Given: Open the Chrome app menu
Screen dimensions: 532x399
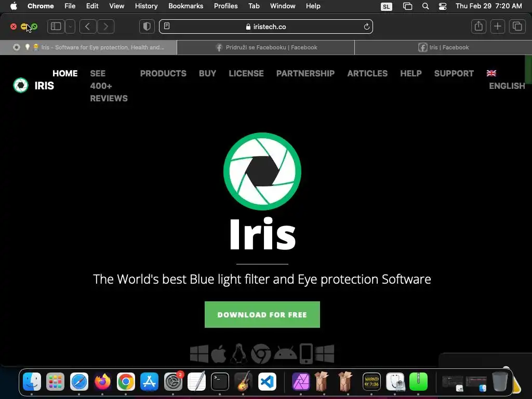Looking at the screenshot, I should (41, 6).
